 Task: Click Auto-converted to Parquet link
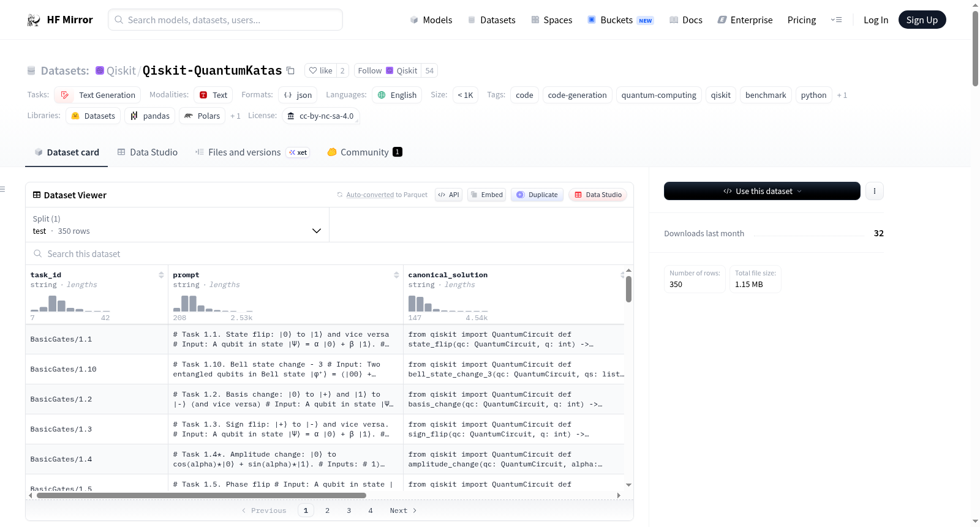(x=370, y=195)
